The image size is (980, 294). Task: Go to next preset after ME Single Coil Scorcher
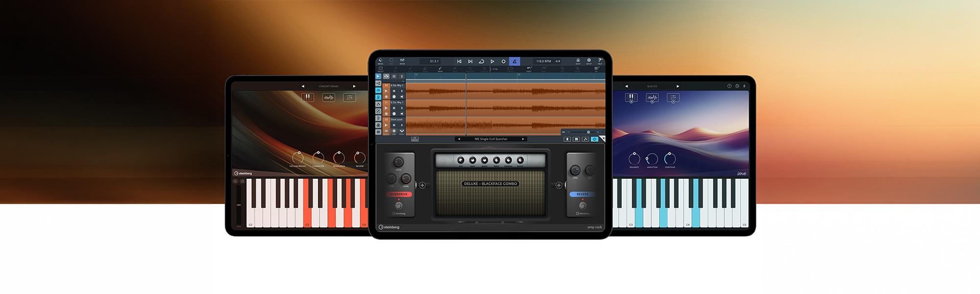point(523,139)
